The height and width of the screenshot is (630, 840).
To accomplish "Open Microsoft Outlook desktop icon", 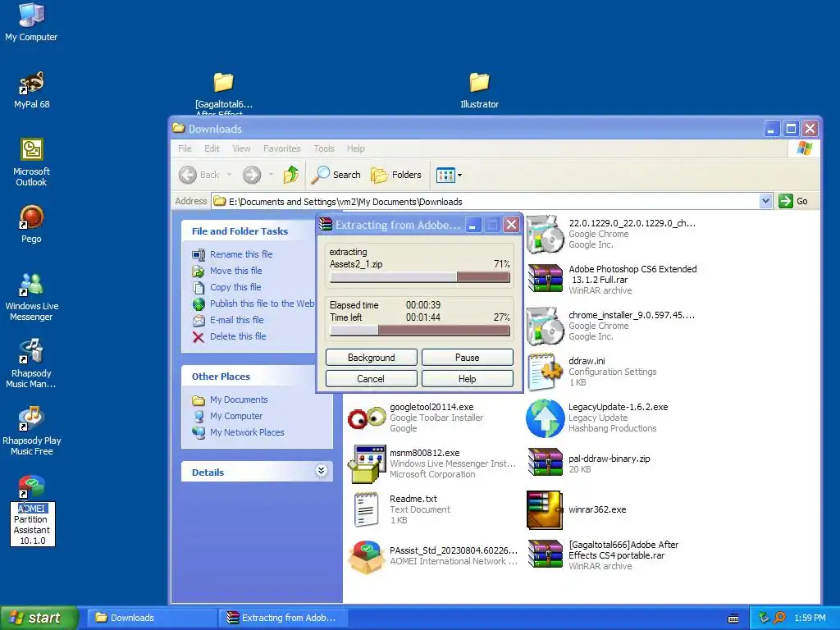I will [x=31, y=162].
